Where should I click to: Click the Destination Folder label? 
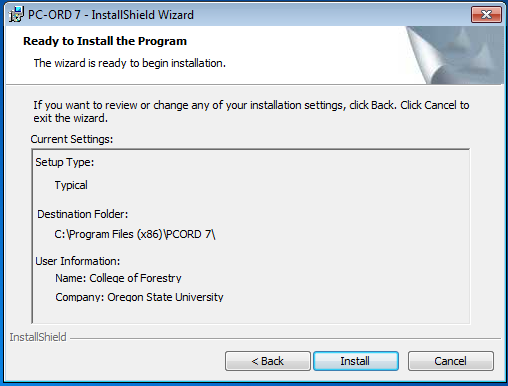[82, 214]
